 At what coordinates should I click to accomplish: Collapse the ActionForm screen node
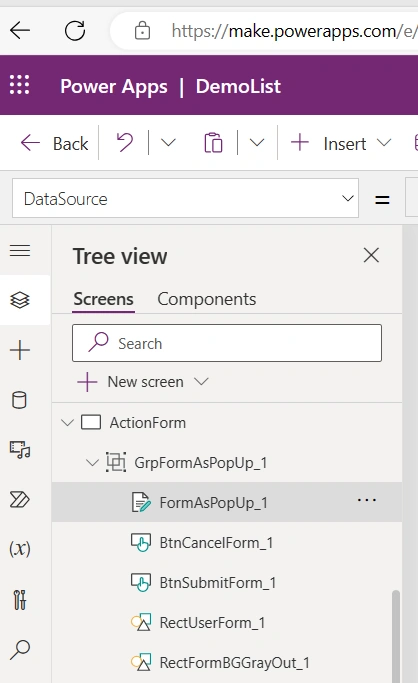coord(67,423)
